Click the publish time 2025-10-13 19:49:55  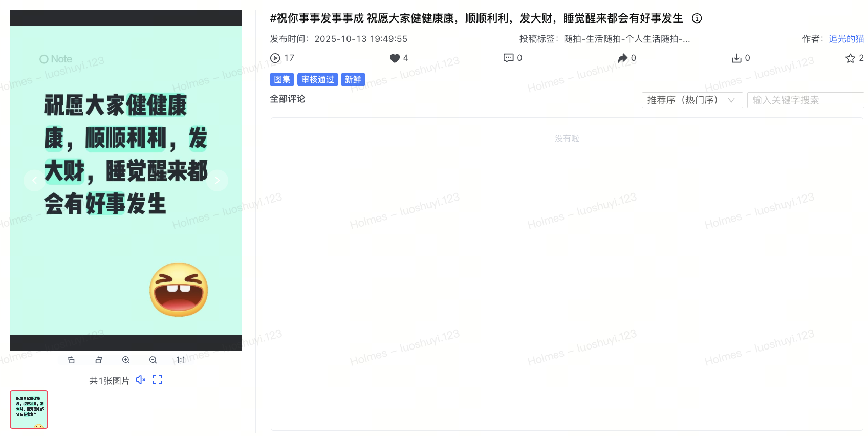(x=361, y=39)
